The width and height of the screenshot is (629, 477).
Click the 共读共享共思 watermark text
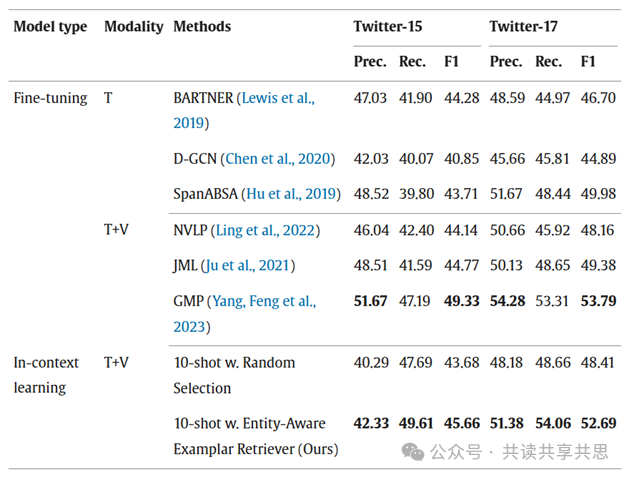[555, 452]
